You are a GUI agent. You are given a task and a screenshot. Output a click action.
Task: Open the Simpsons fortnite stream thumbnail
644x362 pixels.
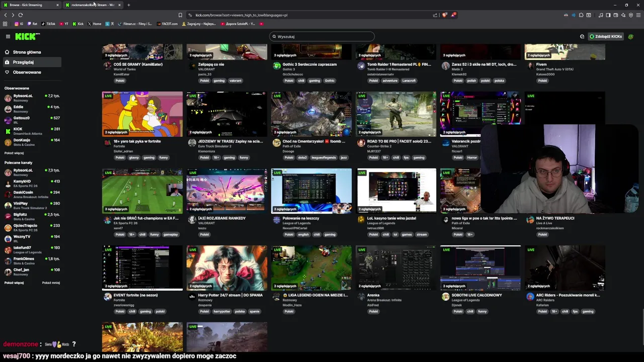point(142,114)
